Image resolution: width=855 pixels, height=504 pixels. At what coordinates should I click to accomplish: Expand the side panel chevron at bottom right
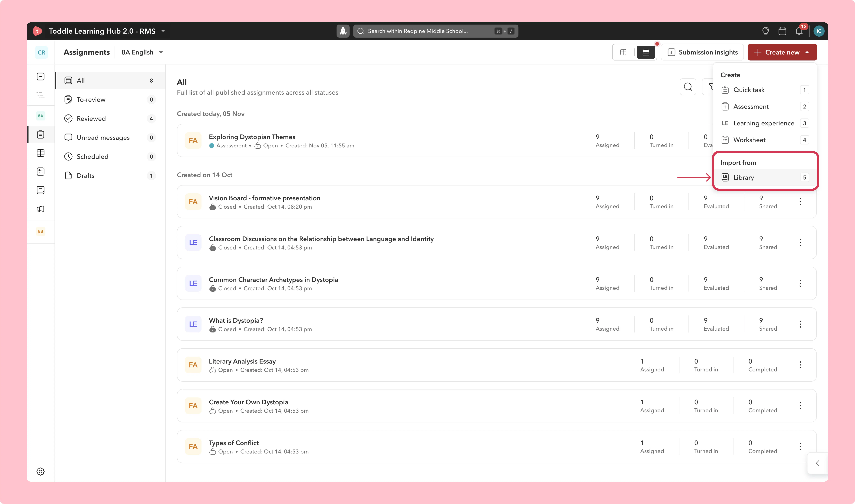point(818,463)
